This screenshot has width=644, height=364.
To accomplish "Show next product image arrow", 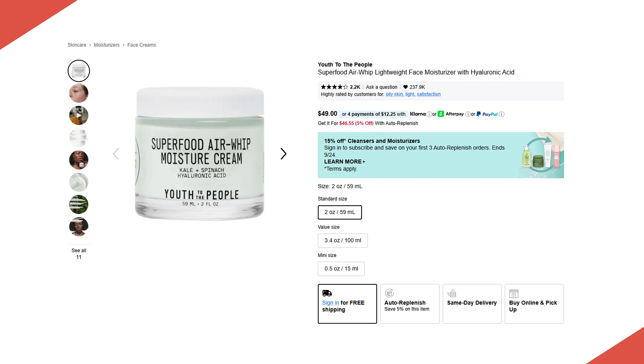I will pos(283,154).
